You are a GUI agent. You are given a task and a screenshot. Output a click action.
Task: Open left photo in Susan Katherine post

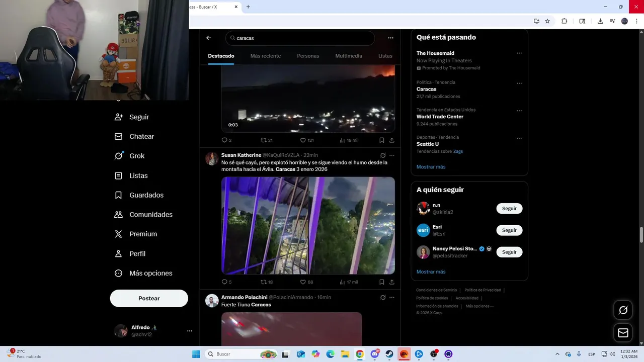(x=265, y=225)
